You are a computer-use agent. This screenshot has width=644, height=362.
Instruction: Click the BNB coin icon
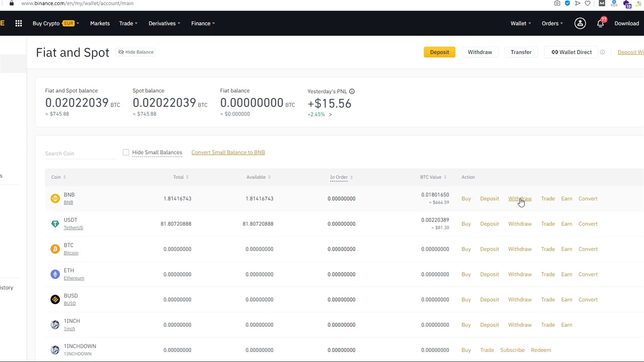click(55, 199)
